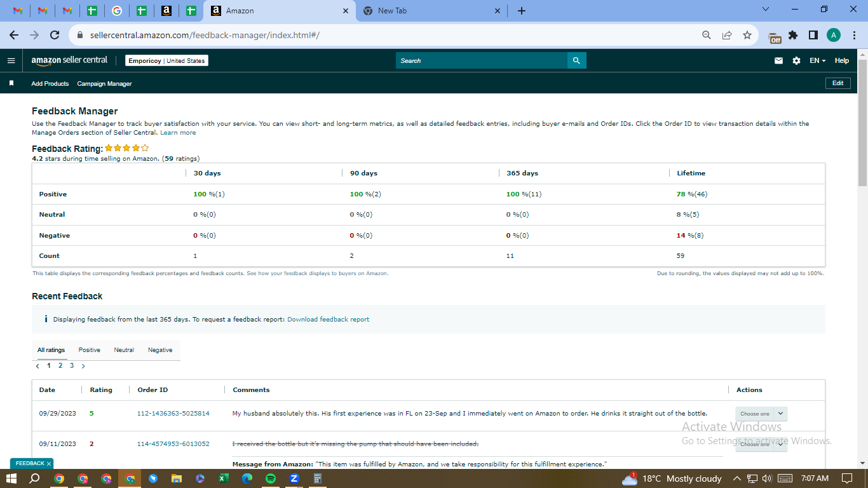This screenshot has width=868, height=488.
Task: Click the Help link in header
Action: 842,61
